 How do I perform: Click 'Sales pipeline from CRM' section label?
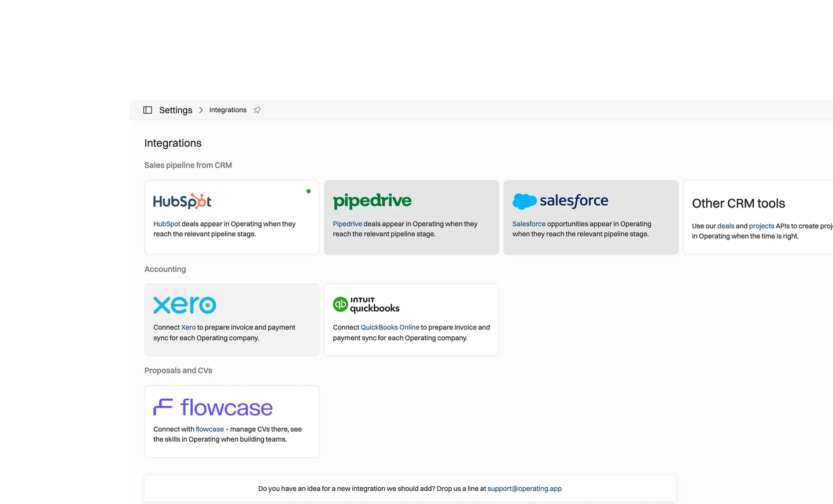coord(188,165)
